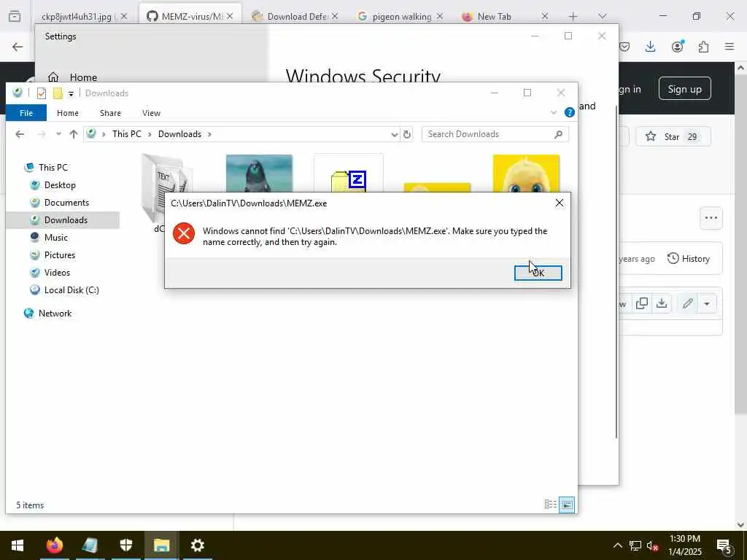The height and width of the screenshot is (560, 747).
Task: Expand the File Explorer ribbon chevron
Action: [553, 113]
